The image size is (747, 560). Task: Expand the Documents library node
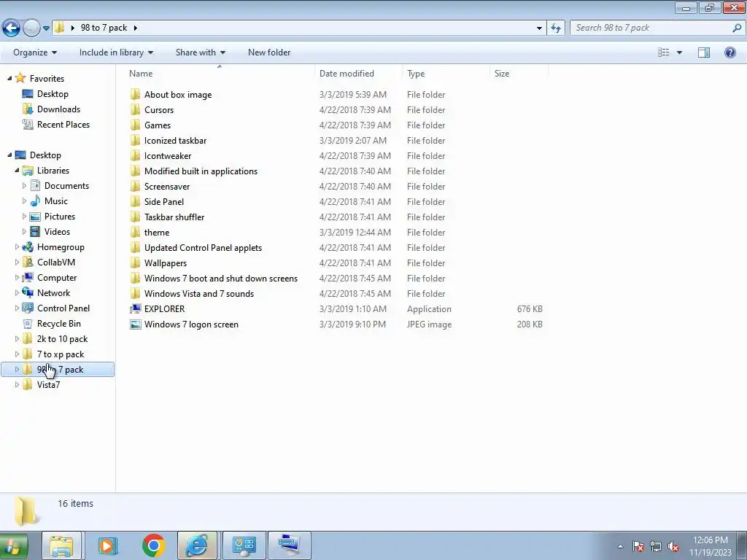click(x=24, y=186)
